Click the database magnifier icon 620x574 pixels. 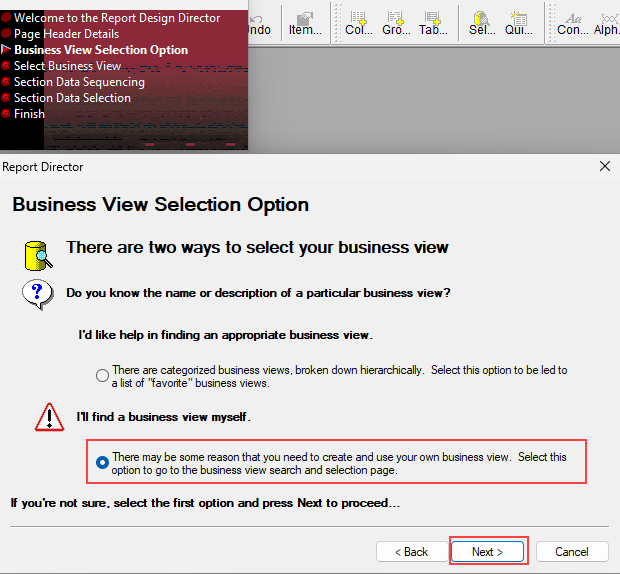[x=38, y=256]
